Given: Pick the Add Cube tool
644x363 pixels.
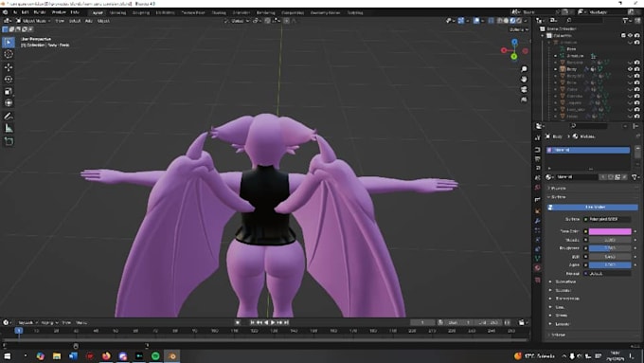Looking at the screenshot, I should [9, 141].
